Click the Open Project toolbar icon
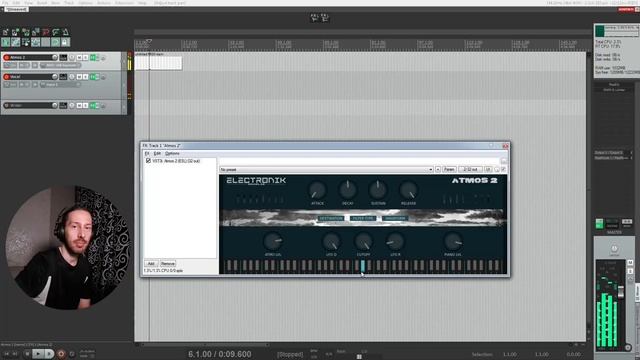 pyautogui.click(x=16, y=32)
